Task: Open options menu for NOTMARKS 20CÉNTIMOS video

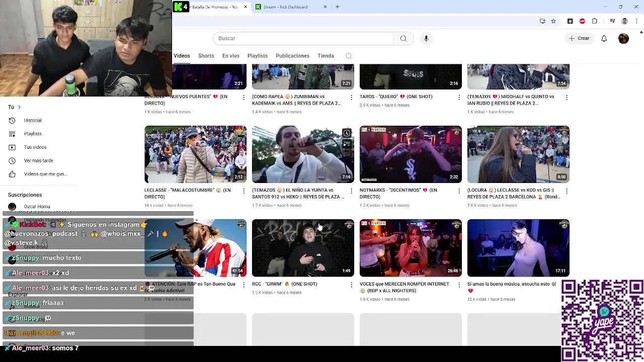Action: click(459, 191)
